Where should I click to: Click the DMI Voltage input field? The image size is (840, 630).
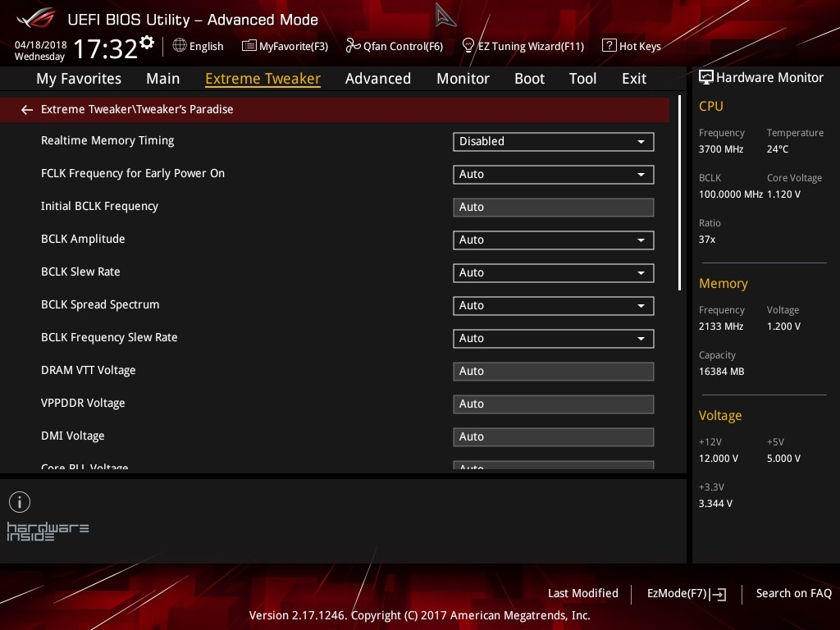(554, 437)
